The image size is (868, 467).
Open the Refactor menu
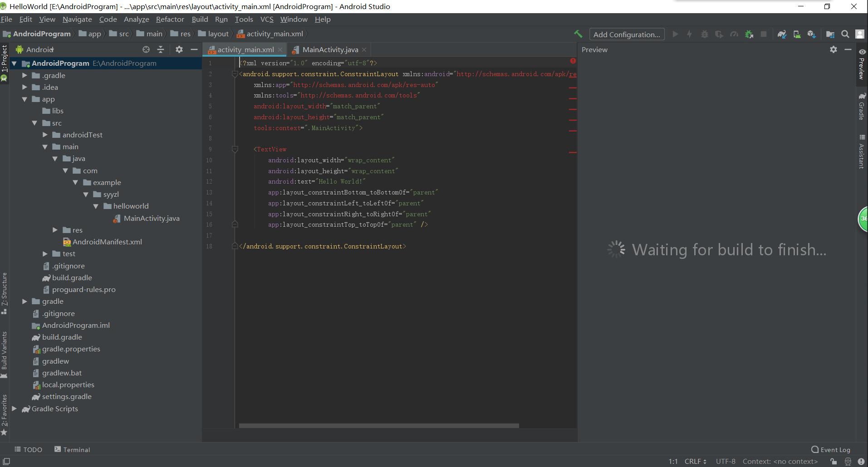point(170,19)
